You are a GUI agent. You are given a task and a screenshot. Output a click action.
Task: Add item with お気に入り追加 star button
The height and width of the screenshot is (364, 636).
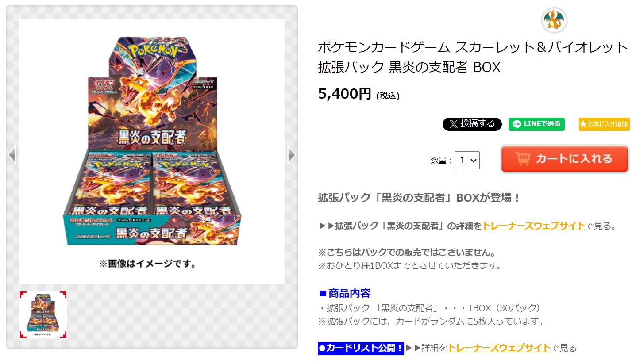(x=604, y=124)
